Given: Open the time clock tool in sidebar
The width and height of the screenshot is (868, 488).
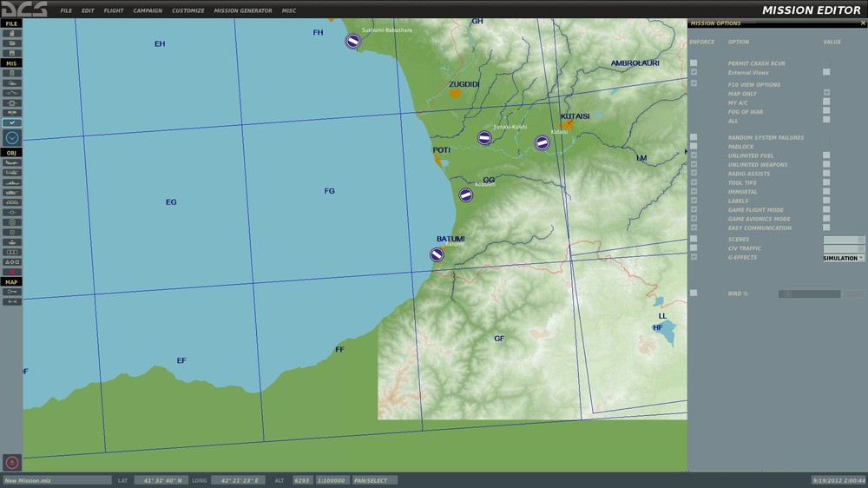Looking at the screenshot, I should point(12,137).
